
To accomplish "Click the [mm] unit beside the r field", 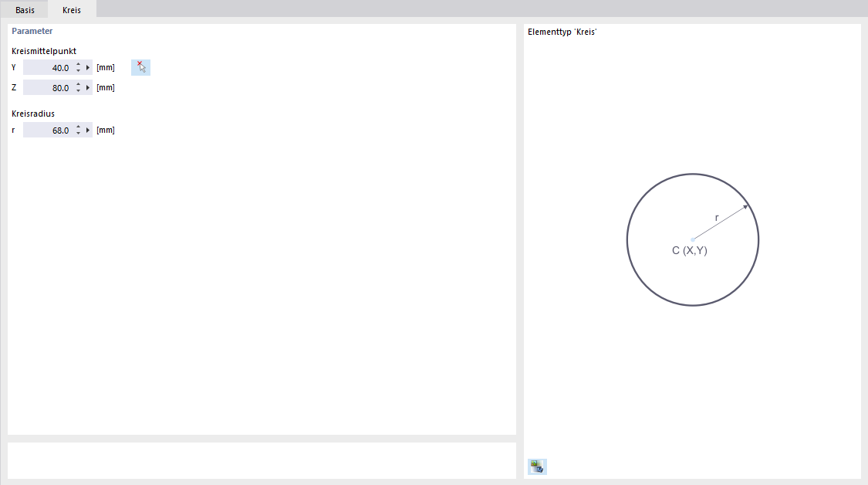I will [x=106, y=131].
